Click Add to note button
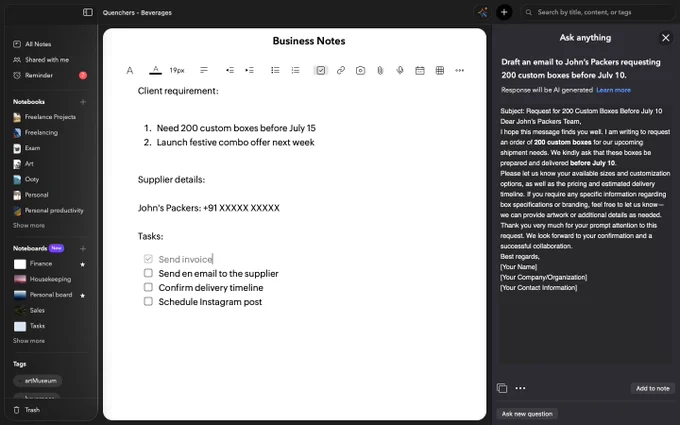Viewport: 680px width, 425px height. (x=653, y=388)
